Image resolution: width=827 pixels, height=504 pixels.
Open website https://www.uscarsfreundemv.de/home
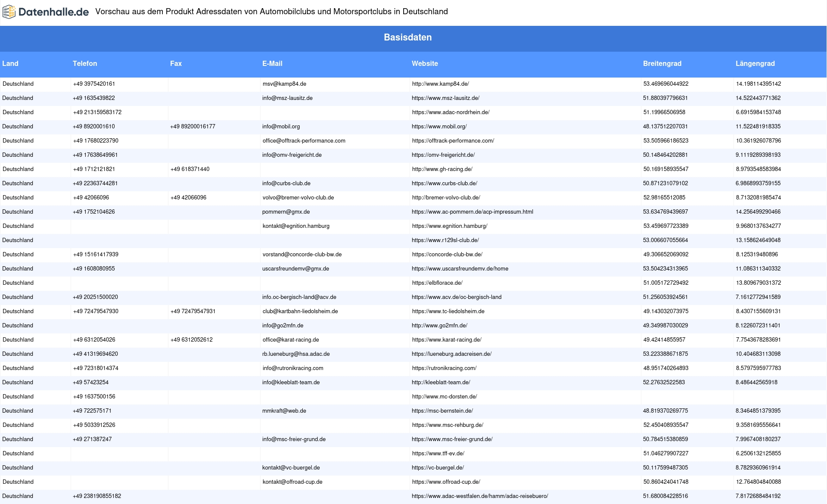pos(460,269)
